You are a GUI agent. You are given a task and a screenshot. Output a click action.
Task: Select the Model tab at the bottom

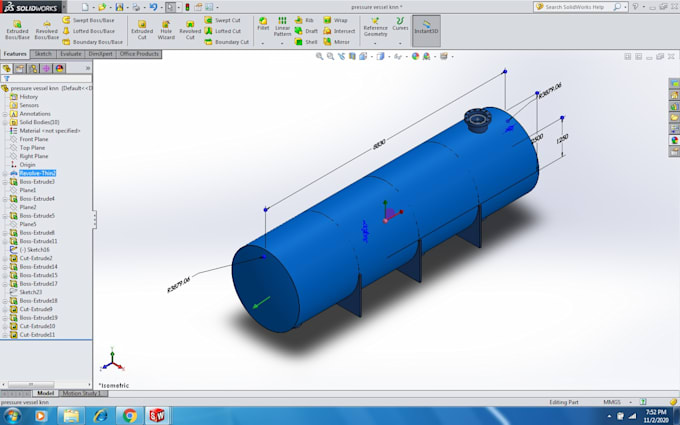[x=45, y=393]
